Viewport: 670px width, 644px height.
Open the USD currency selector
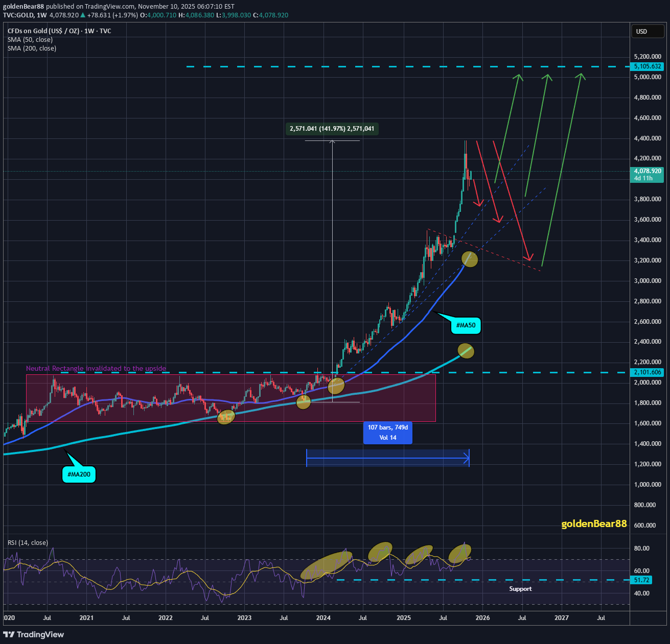tap(648, 32)
